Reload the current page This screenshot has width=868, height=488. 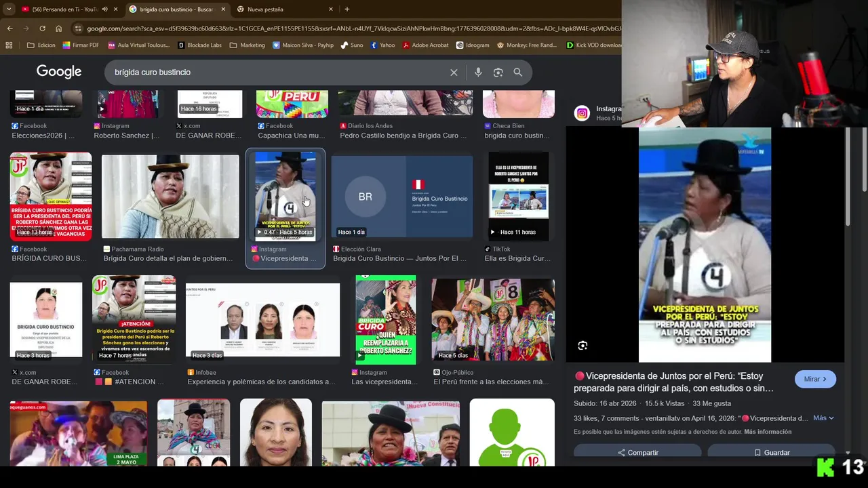(x=42, y=28)
